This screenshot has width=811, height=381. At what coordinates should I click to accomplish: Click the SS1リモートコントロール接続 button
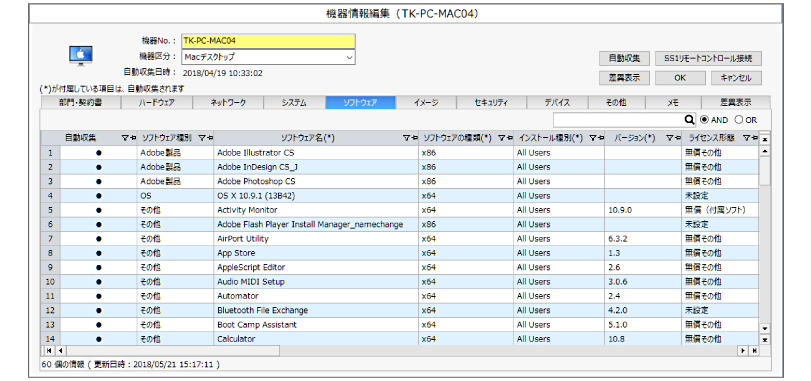click(x=708, y=58)
